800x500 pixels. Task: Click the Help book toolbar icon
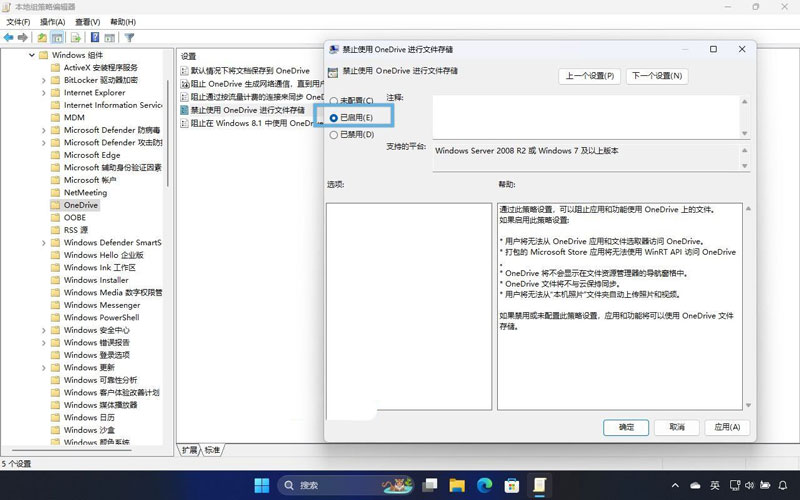tap(95, 37)
